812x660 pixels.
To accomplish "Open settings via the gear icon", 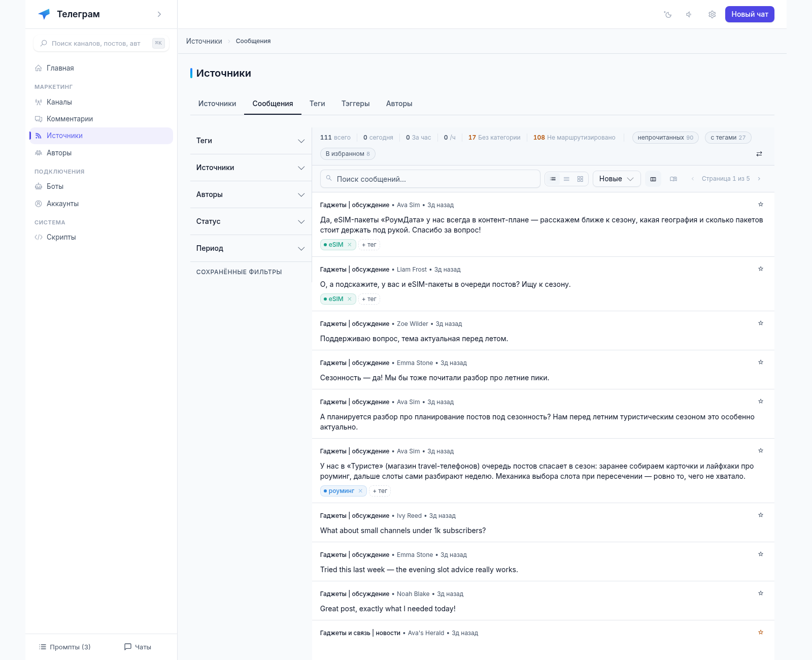I will (x=712, y=14).
